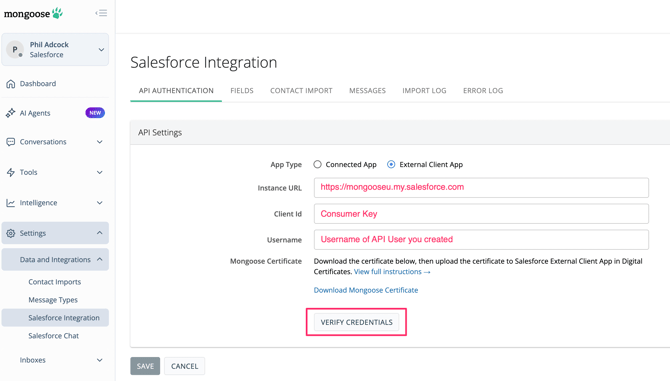Go to the Error Log tab
This screenshot has height=381, width=670.
click(483, 91)
